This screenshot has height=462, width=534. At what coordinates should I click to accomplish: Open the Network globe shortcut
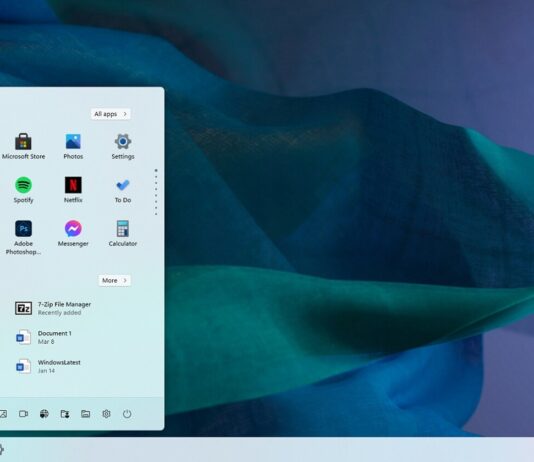click(44, 414)
